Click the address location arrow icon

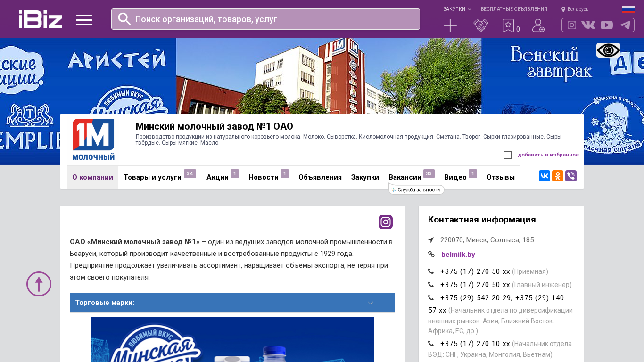point(431,240)
